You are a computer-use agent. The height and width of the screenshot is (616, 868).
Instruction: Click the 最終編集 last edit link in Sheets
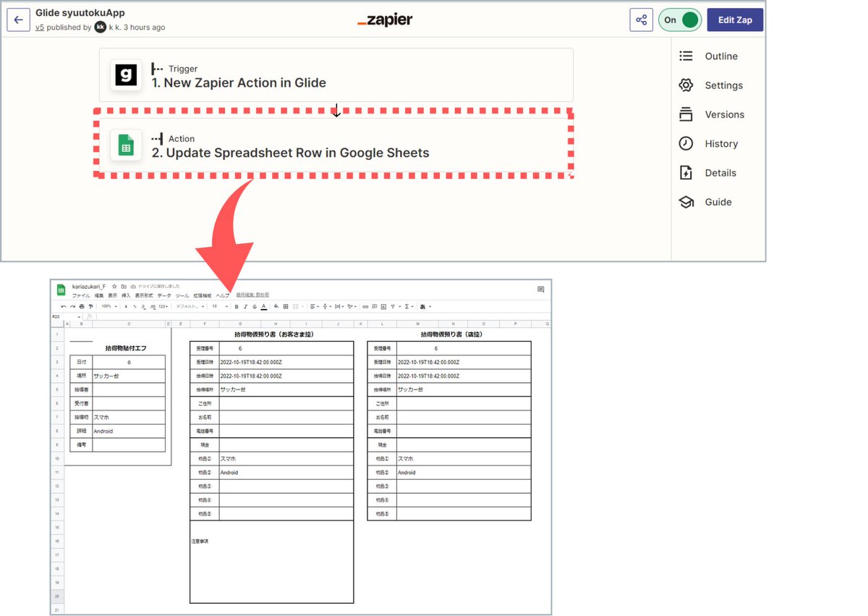pos(252,295)
